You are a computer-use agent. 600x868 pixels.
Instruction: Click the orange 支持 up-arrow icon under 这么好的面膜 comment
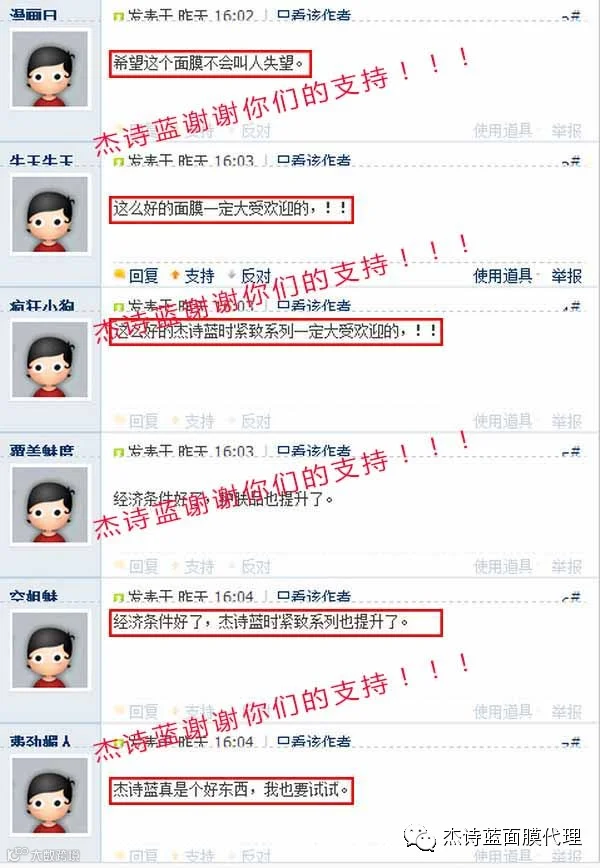coord(175,275)
